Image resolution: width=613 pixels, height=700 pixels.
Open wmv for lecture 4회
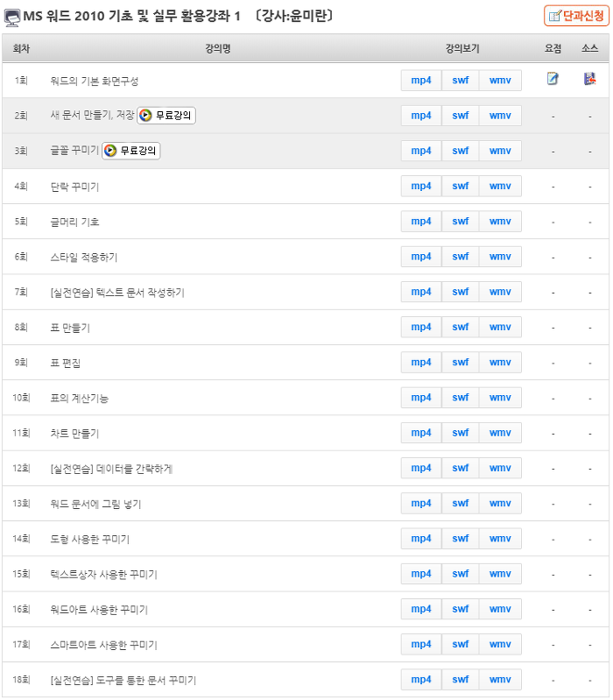coord(500,186)
